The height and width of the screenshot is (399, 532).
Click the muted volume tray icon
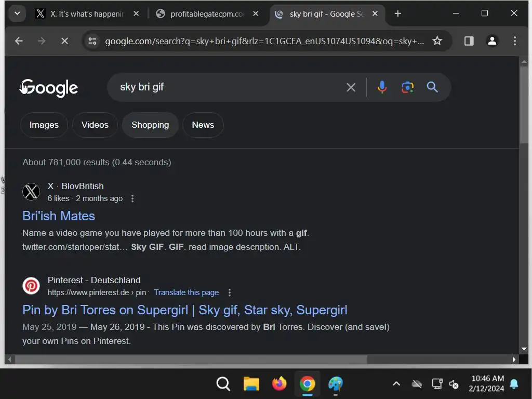(x=454, y=384)
